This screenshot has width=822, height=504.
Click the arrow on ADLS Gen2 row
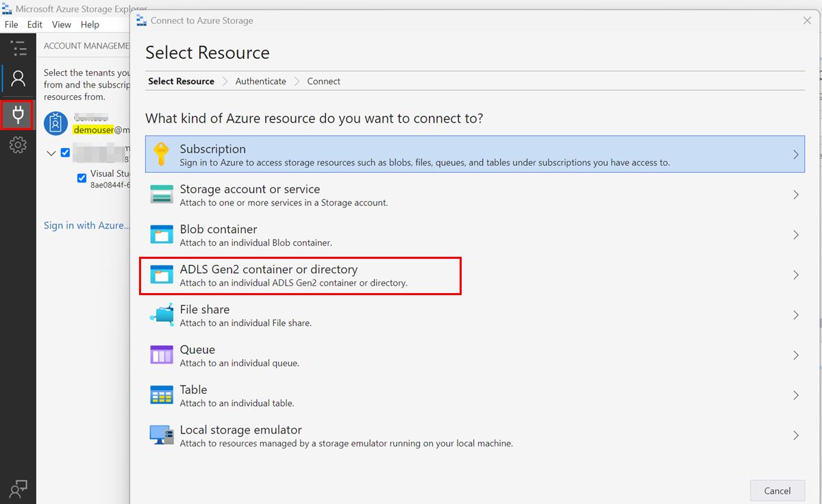(x=795, y=275)
